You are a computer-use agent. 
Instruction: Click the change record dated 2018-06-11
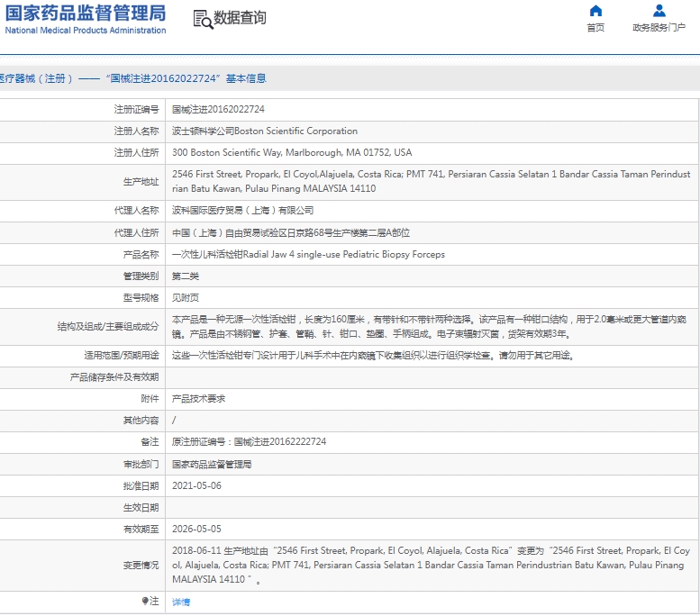[x=432, y=565]
